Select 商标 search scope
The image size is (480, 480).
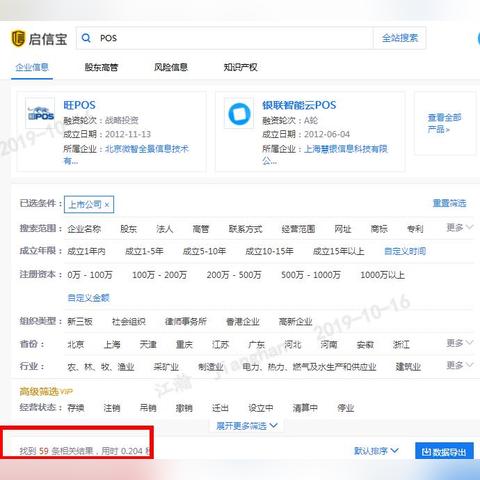click(379, 229)
